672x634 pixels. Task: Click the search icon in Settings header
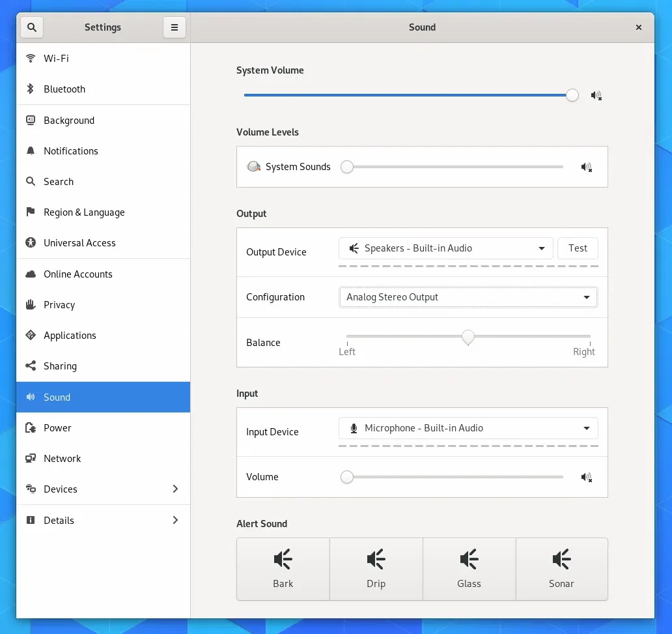[x=31, y=27]
